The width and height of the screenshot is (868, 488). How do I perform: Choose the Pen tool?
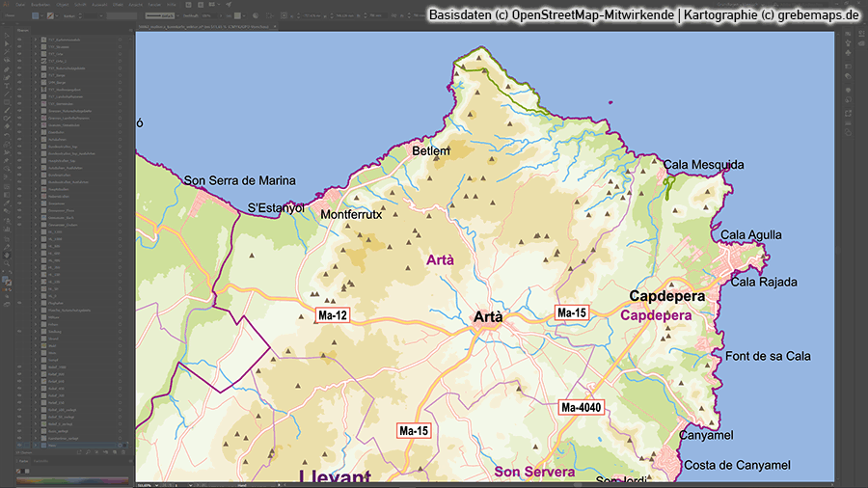pos(7,70)
